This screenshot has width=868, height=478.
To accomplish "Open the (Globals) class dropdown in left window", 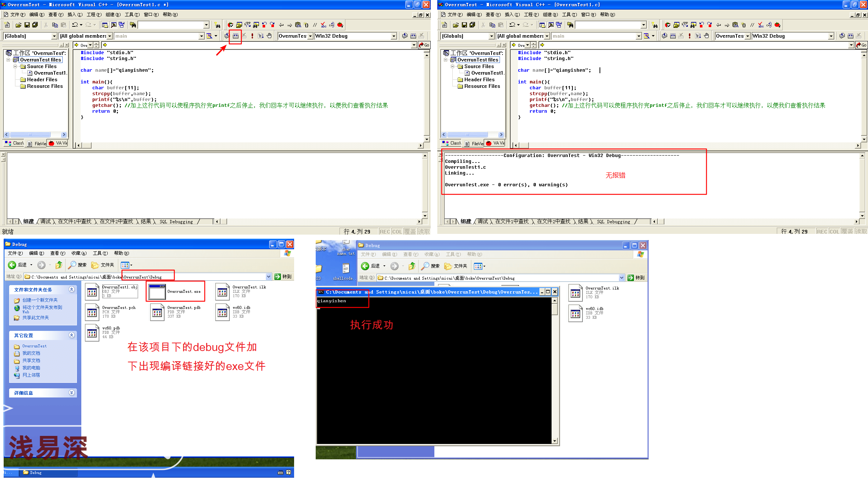I will pos(54,36).
